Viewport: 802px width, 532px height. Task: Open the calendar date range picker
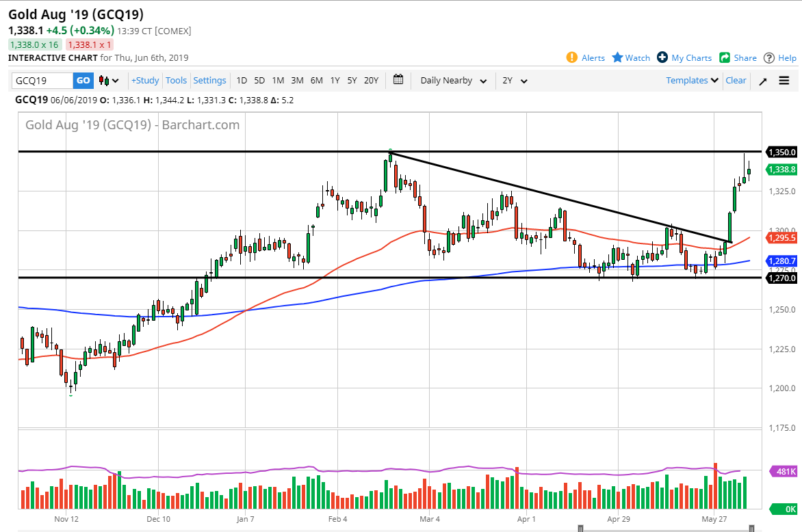point(399,80)
